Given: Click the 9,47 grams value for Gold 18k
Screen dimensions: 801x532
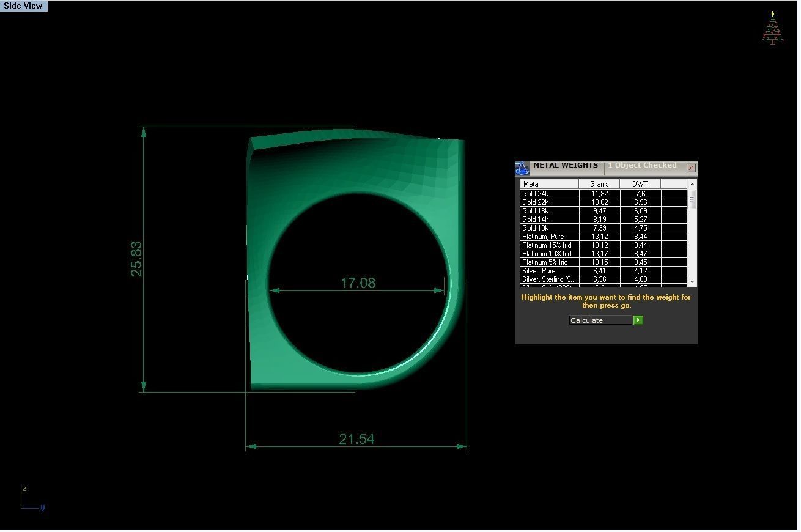Looking at the screenshot, I should 599,211.
